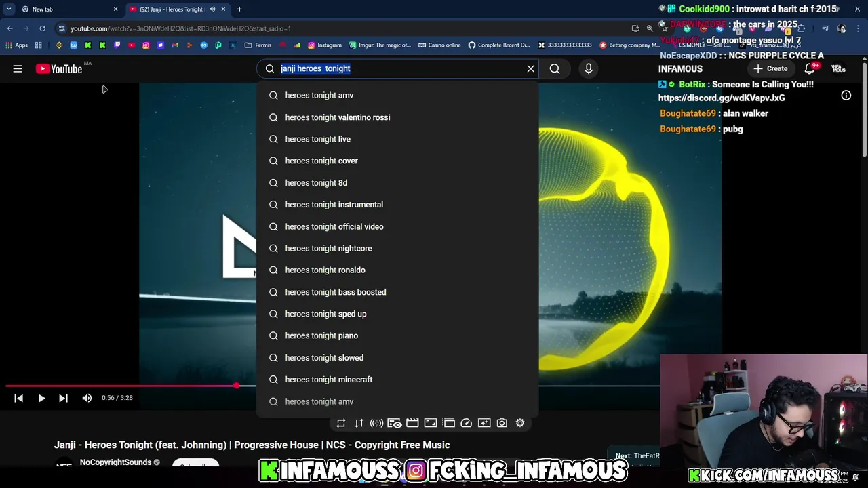
Task: Open the NoCopyrightSounds channel name
Action: 115,462
